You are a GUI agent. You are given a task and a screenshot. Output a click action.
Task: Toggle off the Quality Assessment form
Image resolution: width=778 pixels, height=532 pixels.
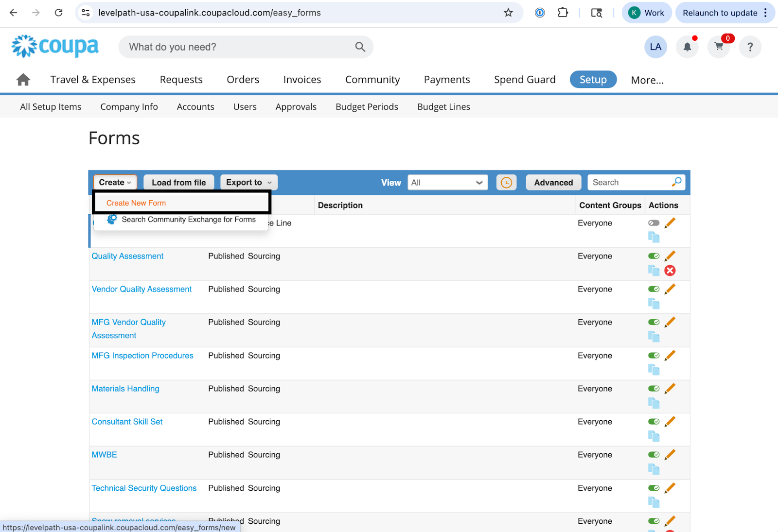point(654,256)
